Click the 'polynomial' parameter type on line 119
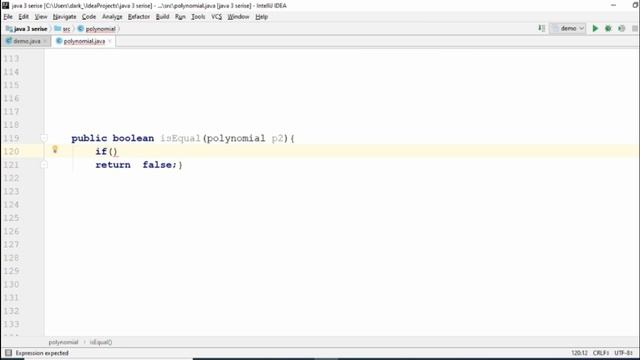This screenshot has height=360, width=640. 236,138
